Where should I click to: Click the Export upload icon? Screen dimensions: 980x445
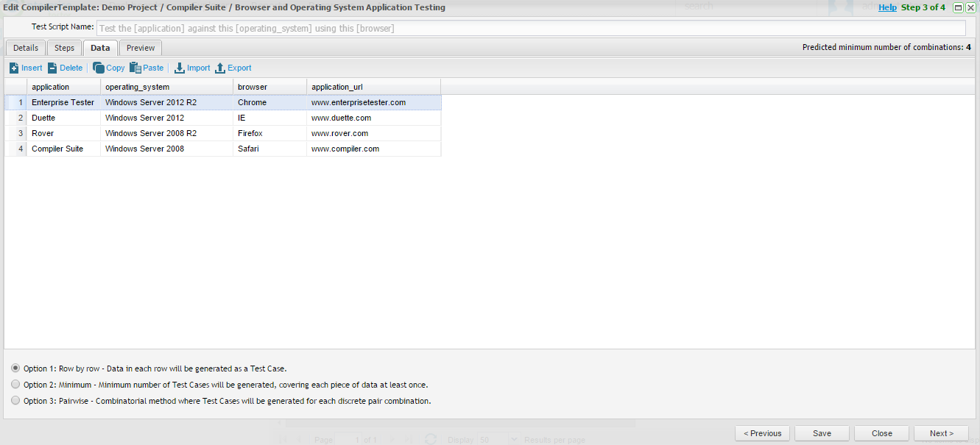point(219,68)
